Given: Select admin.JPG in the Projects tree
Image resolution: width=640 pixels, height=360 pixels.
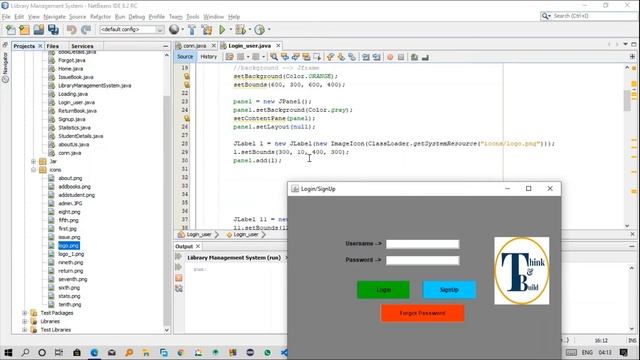Looking at the screenshot, I should 70,203.
